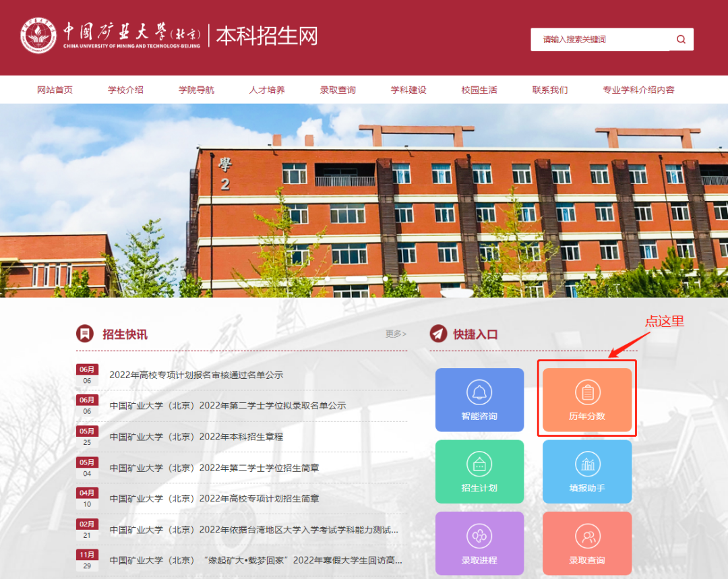This screenshot has width=728, height=579.
Task: Click the 招生快讯 section icon
Action: pos(85,334)
